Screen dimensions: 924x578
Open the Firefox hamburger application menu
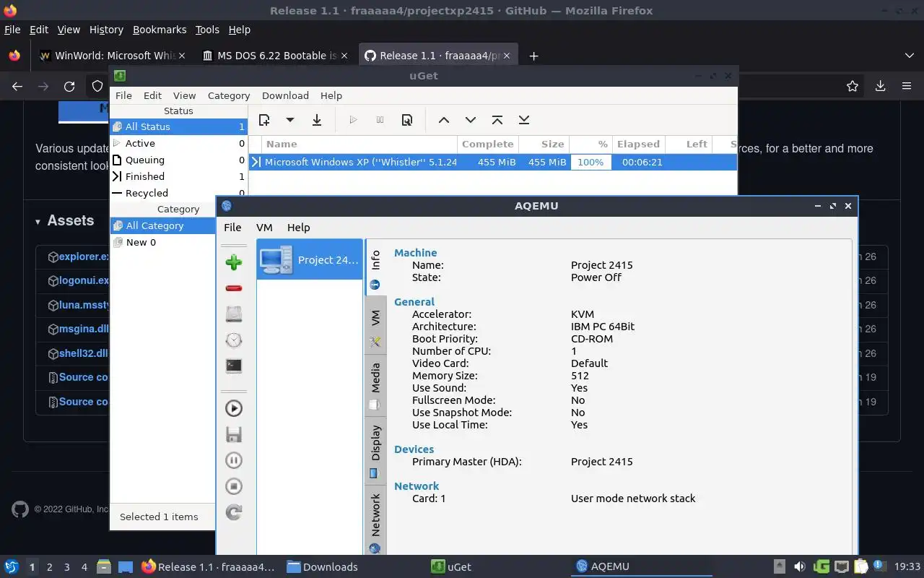pyautogui.click(x=907, y=86)
